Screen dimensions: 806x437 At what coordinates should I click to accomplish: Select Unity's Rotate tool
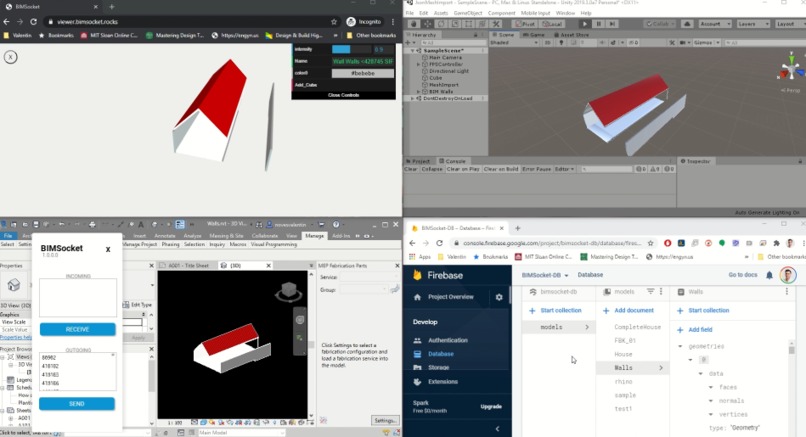(441, 24)
